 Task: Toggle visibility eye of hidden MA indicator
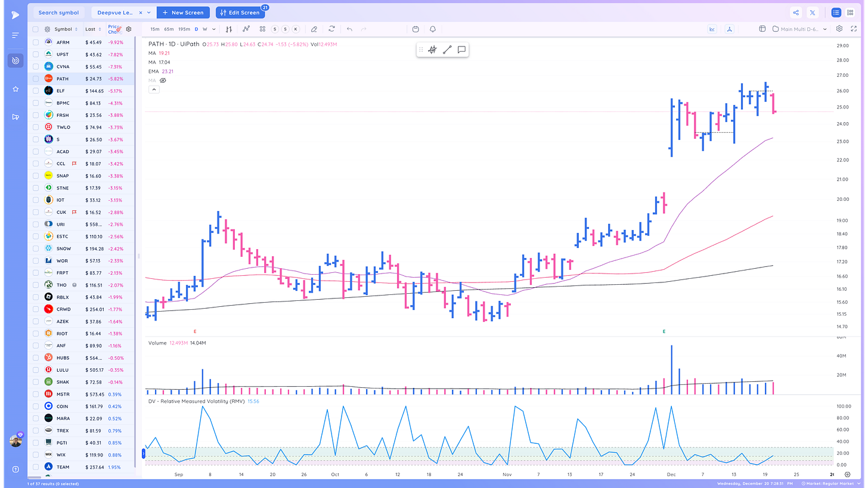pos(162,80)
